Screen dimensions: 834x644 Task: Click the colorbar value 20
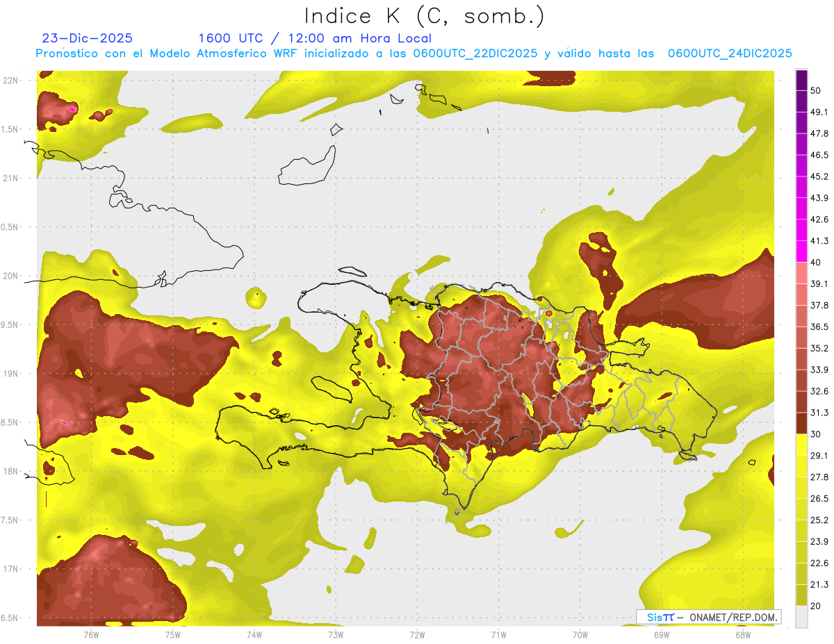click(x=817, y=606)
